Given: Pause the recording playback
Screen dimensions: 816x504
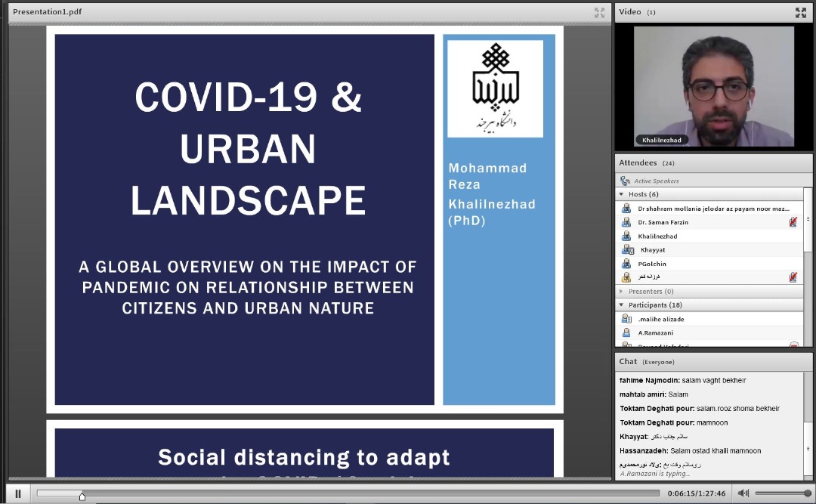Looking at the screenshot, I should point(18,493).
